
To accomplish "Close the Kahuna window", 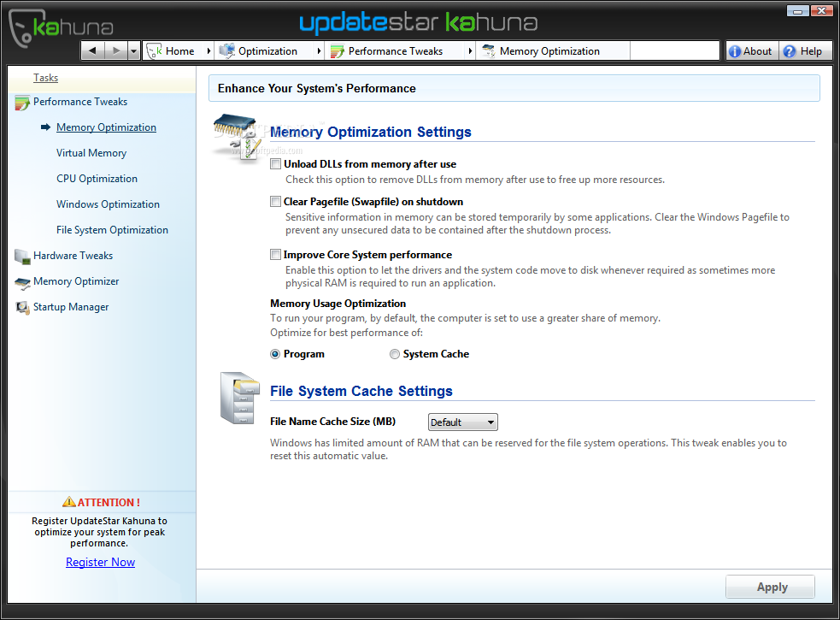I will [x=821, y=11].
